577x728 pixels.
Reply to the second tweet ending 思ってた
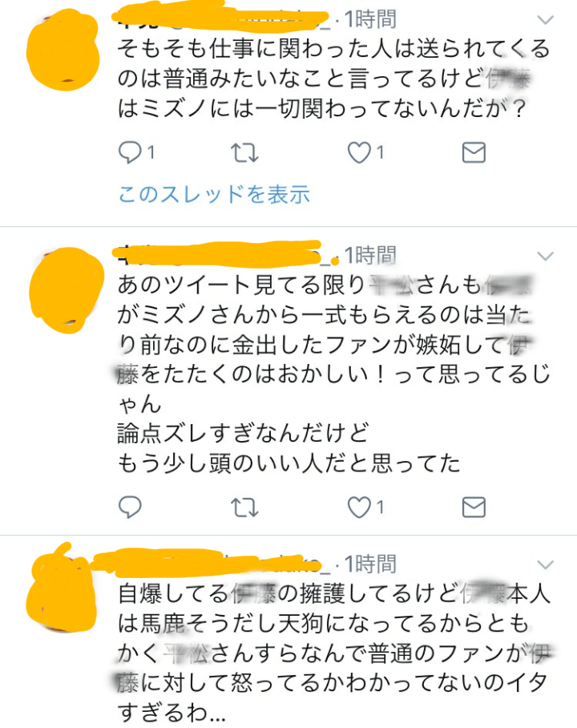tap(131, 507)
